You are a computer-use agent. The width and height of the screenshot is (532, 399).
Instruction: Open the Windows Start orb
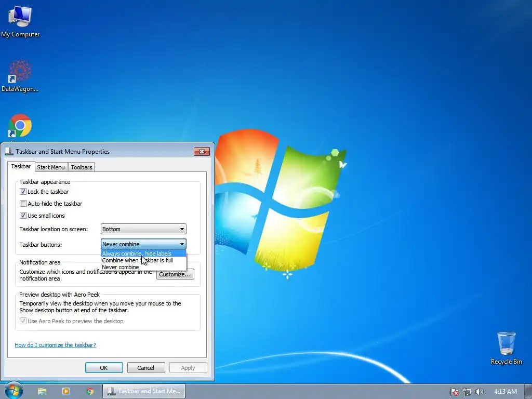coord(14,391)
